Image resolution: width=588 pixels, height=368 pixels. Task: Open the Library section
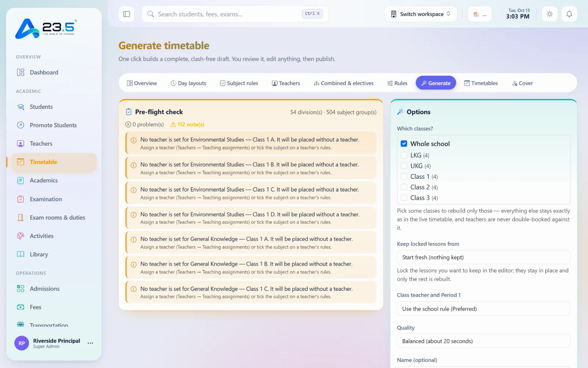(x=54, y=254)
